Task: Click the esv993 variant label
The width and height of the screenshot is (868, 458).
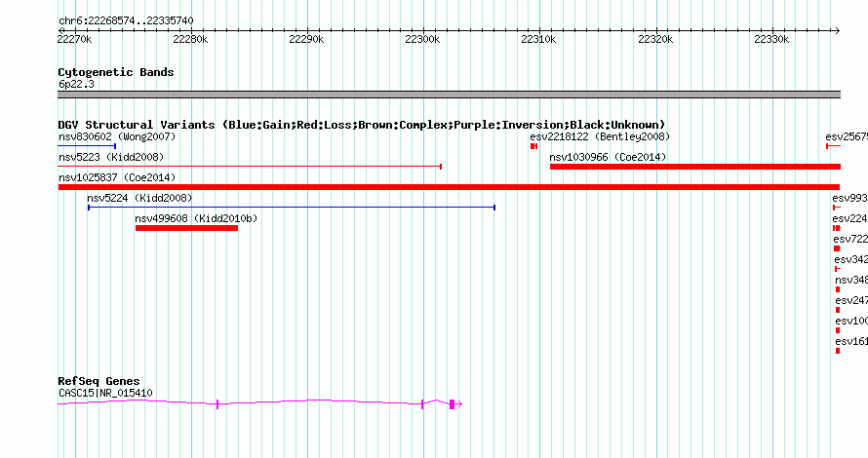Action: 849,198
